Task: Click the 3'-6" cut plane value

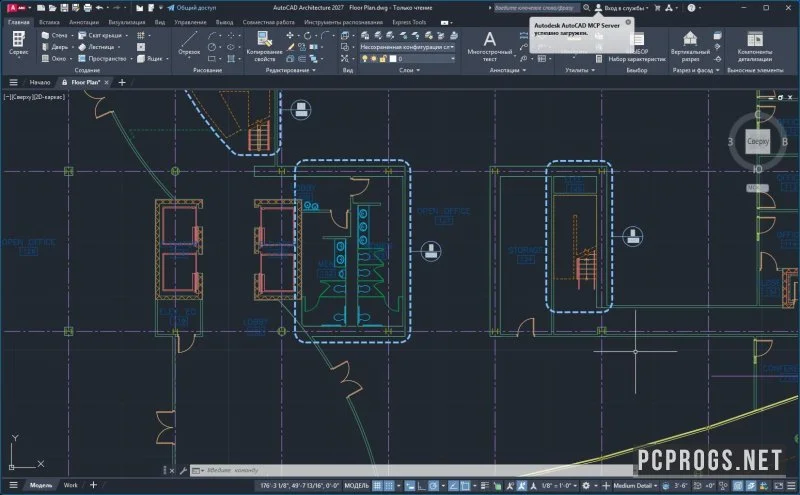Action: [x=681, y=485]
